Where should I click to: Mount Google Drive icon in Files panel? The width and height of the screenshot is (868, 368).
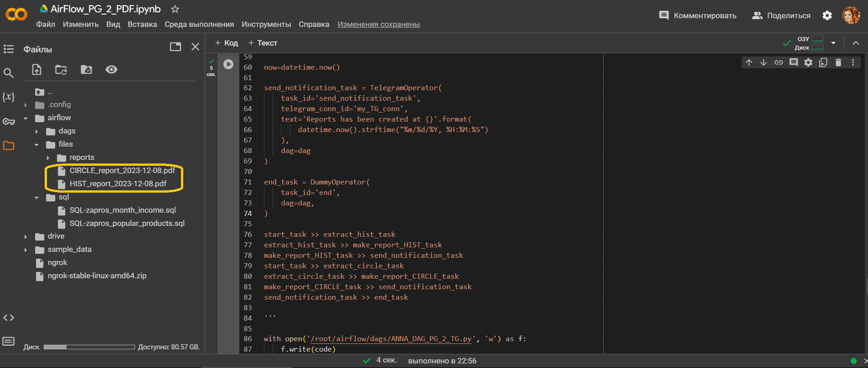pos(86,69)
